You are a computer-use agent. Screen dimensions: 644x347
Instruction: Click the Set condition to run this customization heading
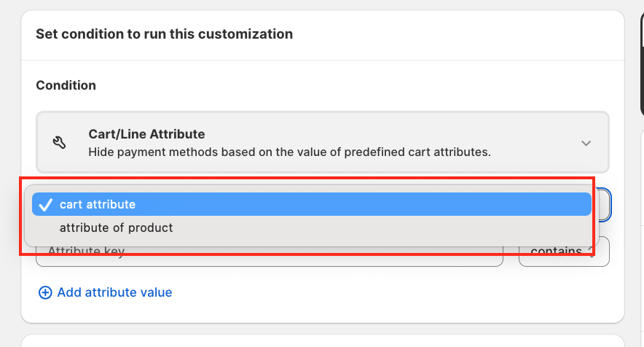click(x=164, y=34)
